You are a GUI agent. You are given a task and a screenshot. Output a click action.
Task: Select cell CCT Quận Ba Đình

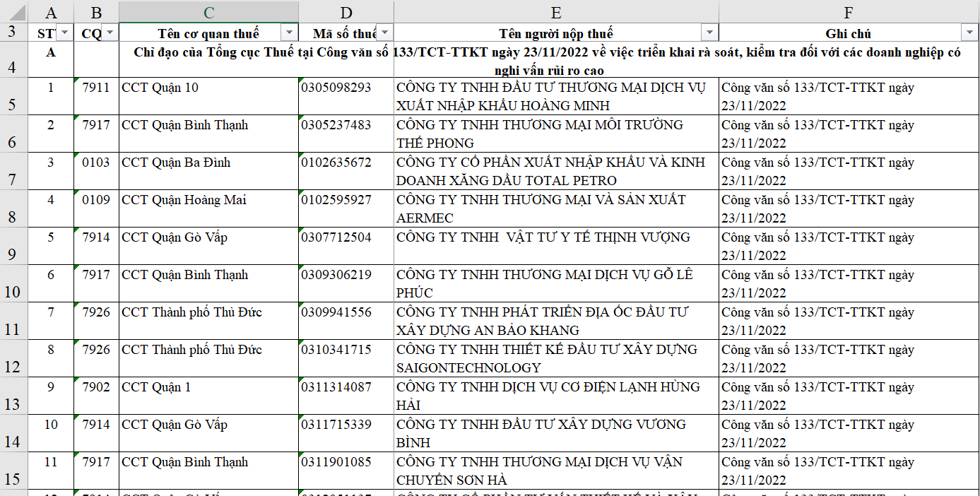208,172
